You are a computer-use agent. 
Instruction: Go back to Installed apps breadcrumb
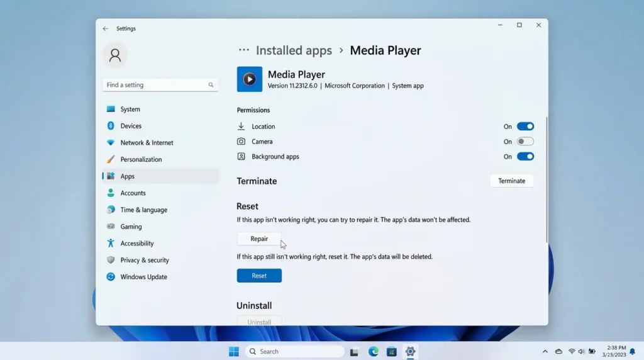click(294, 50)
